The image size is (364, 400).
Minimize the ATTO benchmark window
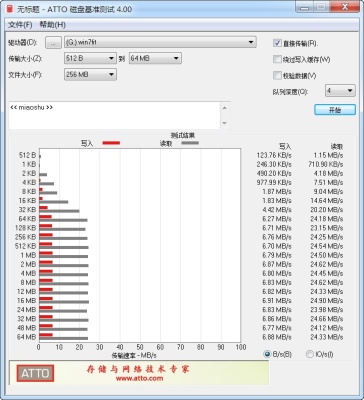click(x=304, y=8)
